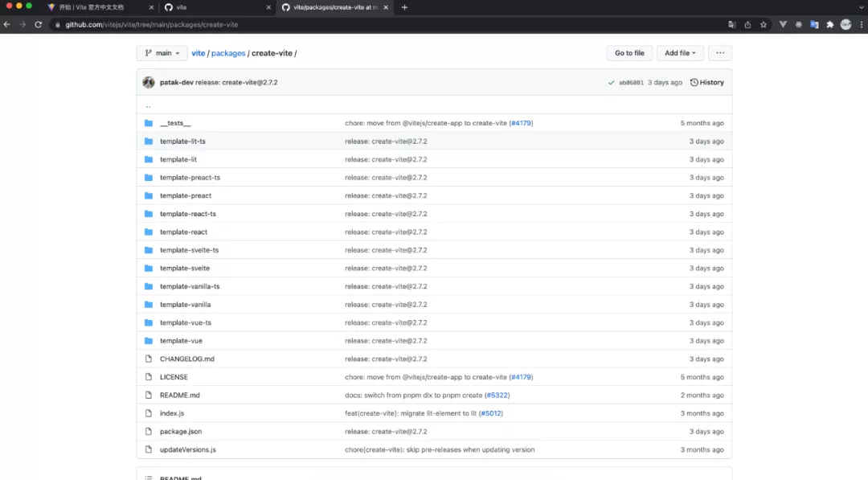The height and width of the screenshot is (480, 868).
Task: Go to packages breadcrumb link
Action: (228, 53)
